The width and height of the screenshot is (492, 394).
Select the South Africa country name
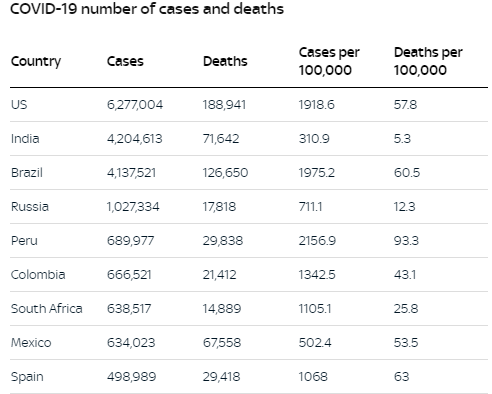pos(46,309)
